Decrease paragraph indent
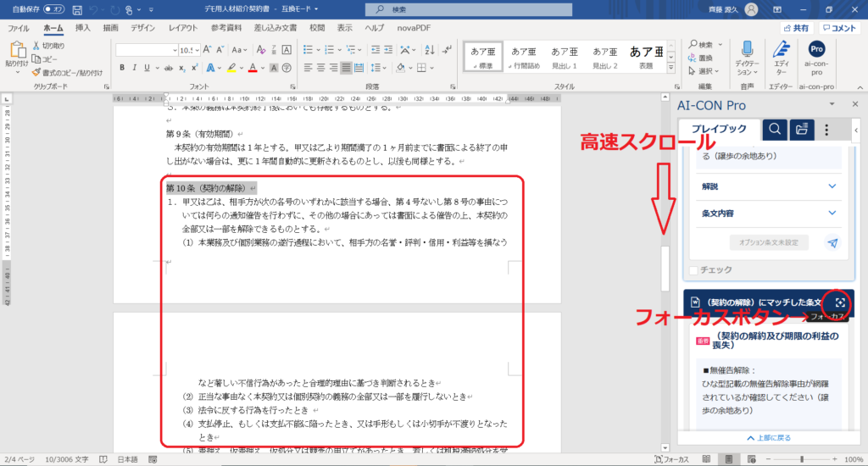Viewport: 868px width, 466px height. coord(376,50)
